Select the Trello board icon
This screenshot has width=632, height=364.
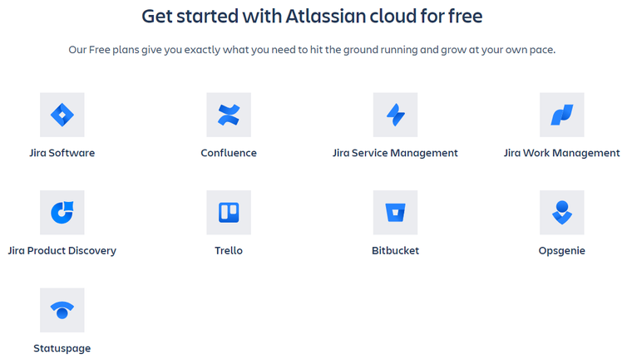pyautogui.click(x=229, y=213)
